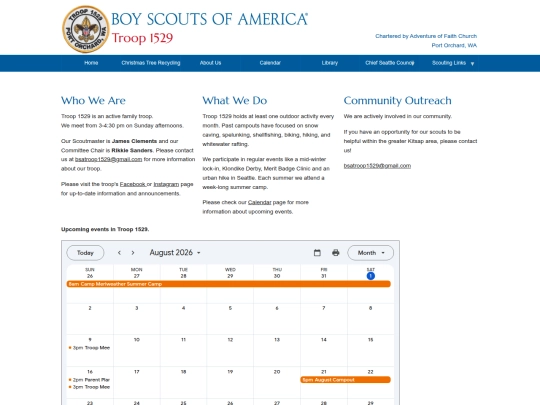Open the Camp Meriwether Summer Camp event
This screenshot has width=540, height=405.
[x=229, y=284]
